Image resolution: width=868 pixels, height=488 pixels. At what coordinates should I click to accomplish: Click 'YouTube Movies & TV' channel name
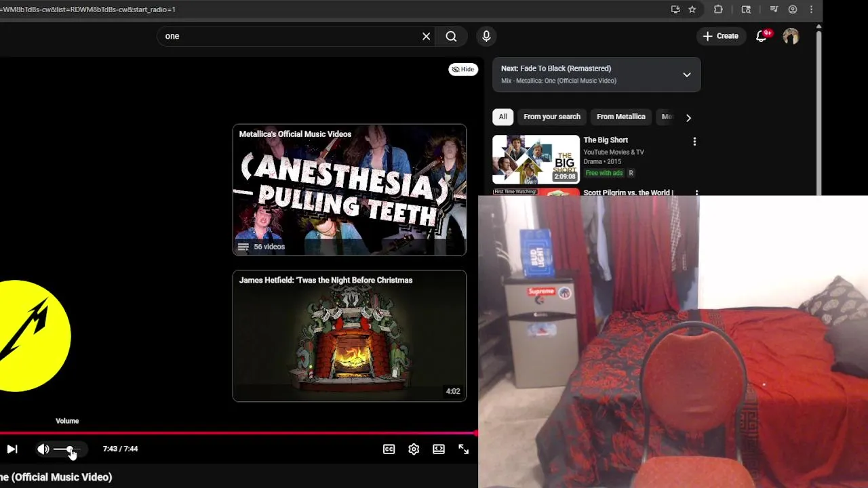(x=614, y=152)
